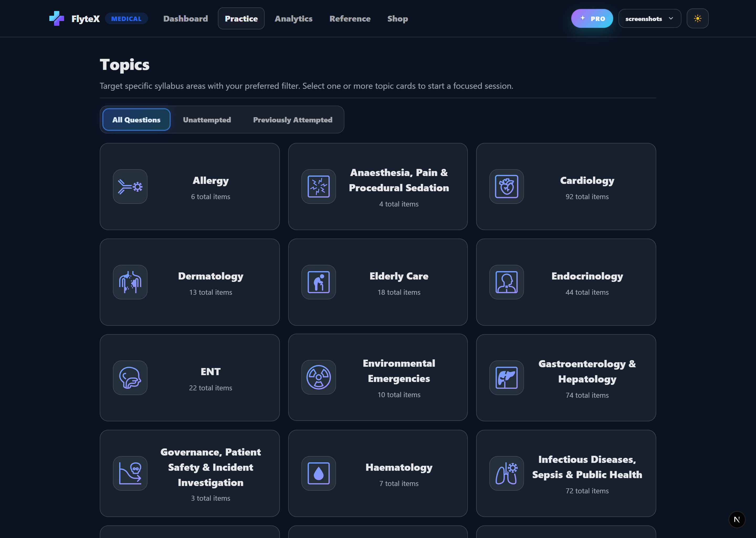756x538 pixels.
Task: Select the Cardiology topic title
Action: (587, 180)
